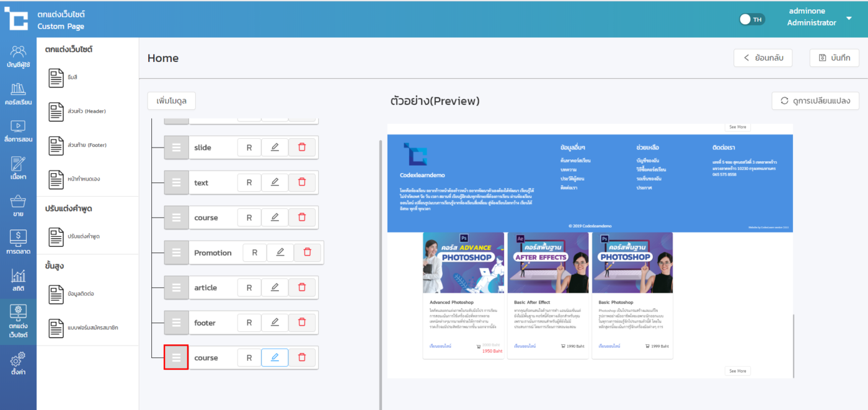868x410 pixels.
Task: Open the ขาย basket sidebar icon
Action: [x=18, y=206]
